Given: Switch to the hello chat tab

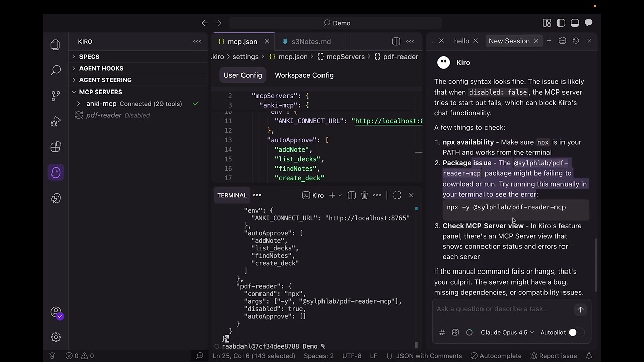Looking at the screenshot, I should tap(461, 41).
